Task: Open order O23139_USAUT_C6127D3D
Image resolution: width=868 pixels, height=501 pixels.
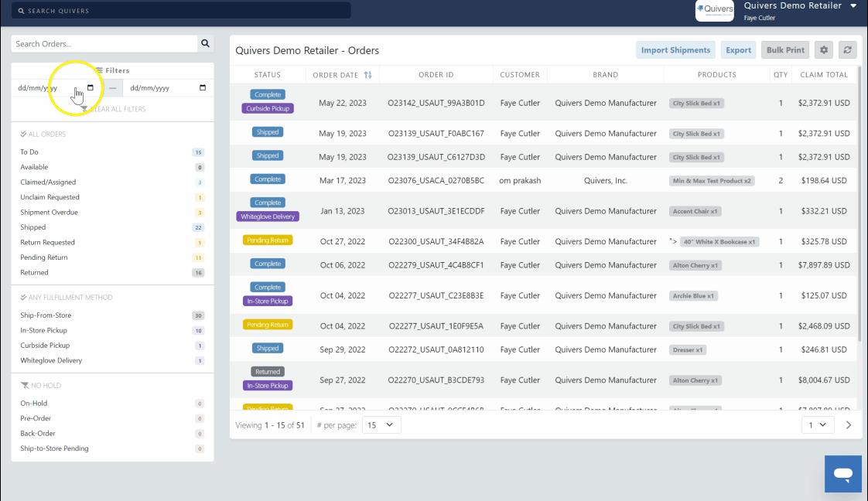Action: pos(436,157)
